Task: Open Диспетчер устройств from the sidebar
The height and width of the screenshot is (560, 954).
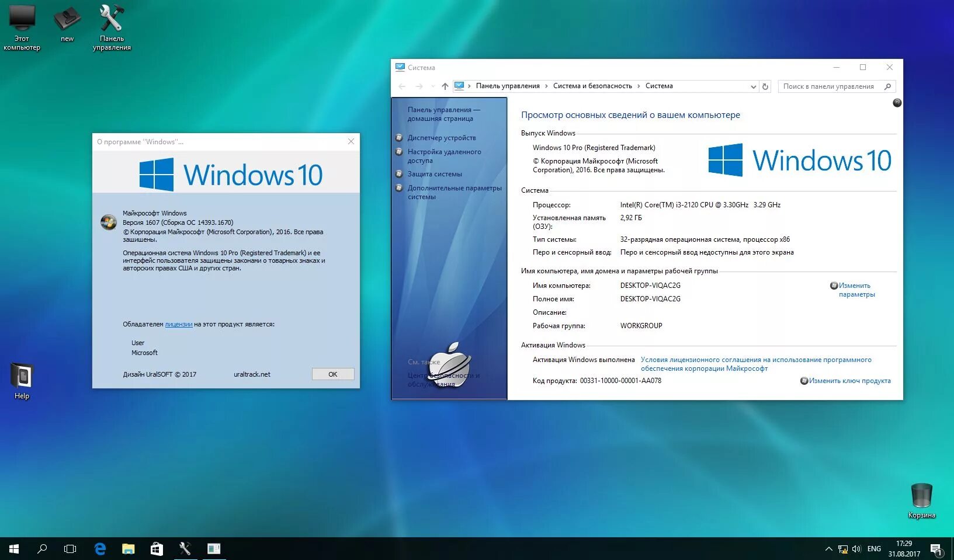Action: click(x=442, y=138)
